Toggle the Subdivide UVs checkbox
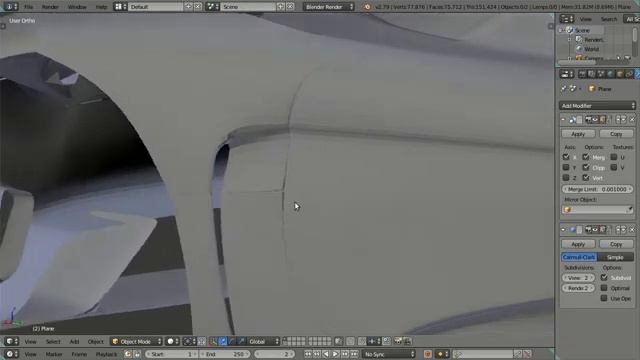Image resolution: width=640 pixels, height=360 pixels. tap(604, 278)
